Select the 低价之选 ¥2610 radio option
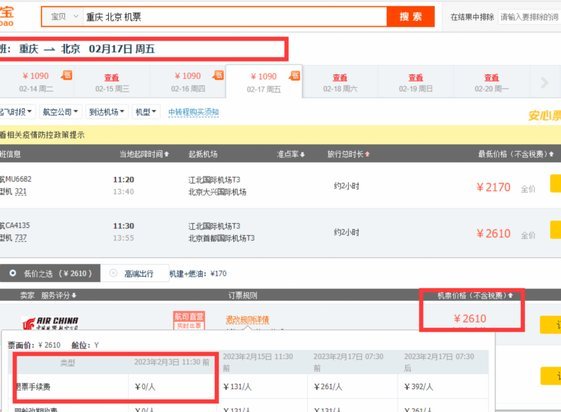 [13, 273]
